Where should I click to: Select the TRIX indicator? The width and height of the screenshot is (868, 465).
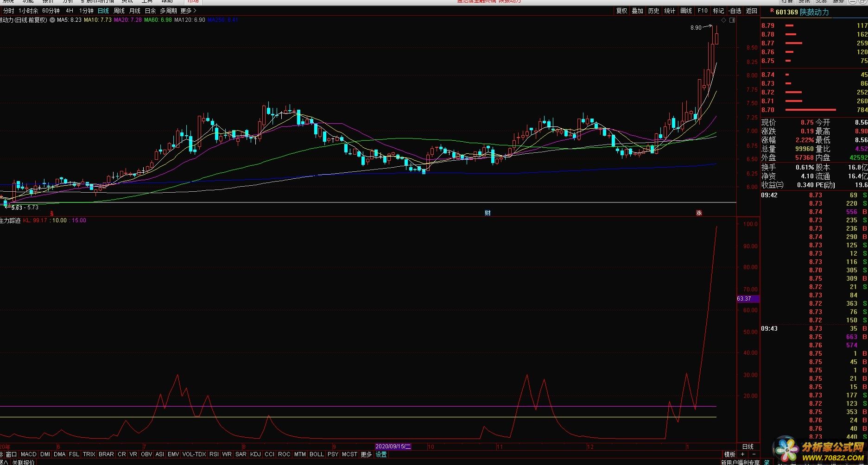(89, 454)
